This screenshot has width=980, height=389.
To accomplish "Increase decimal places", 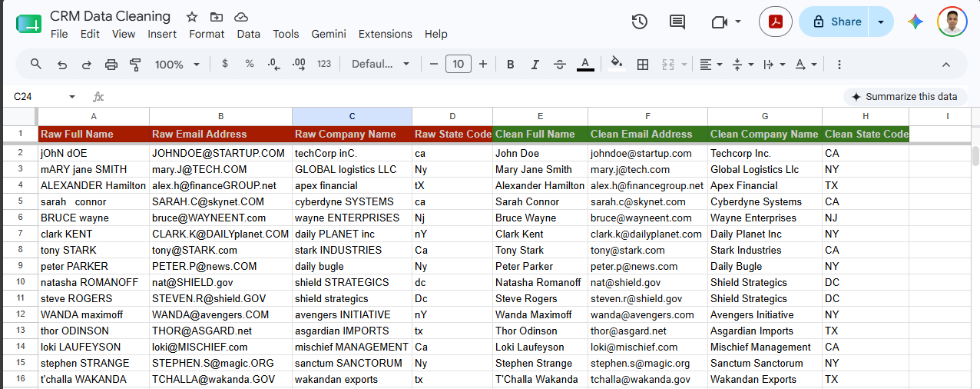I will point(299,64).
